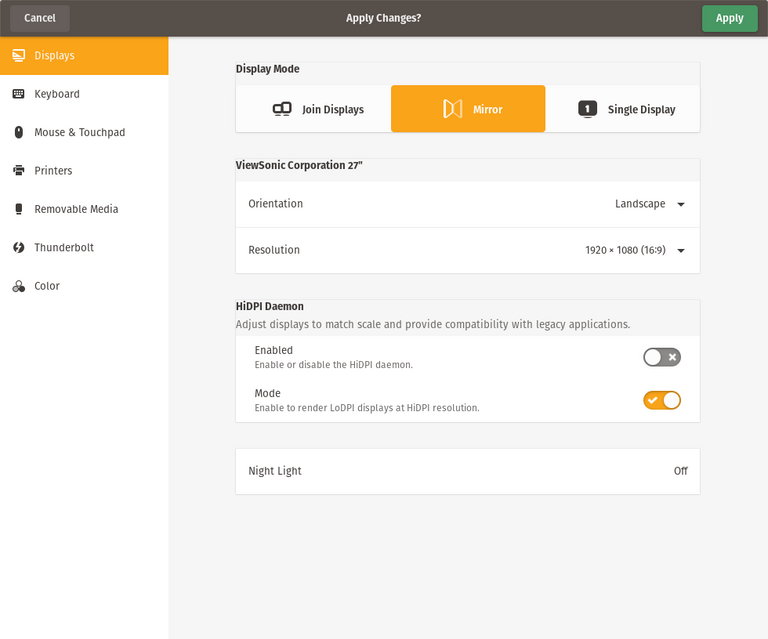Enable the HiDPI Daemon toggle switch
Viewport: 768px width, 639px height.
[661, 357]
